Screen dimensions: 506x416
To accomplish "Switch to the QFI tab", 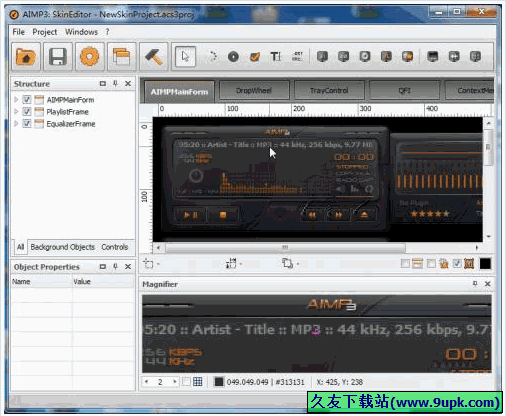I will (404, 90).
